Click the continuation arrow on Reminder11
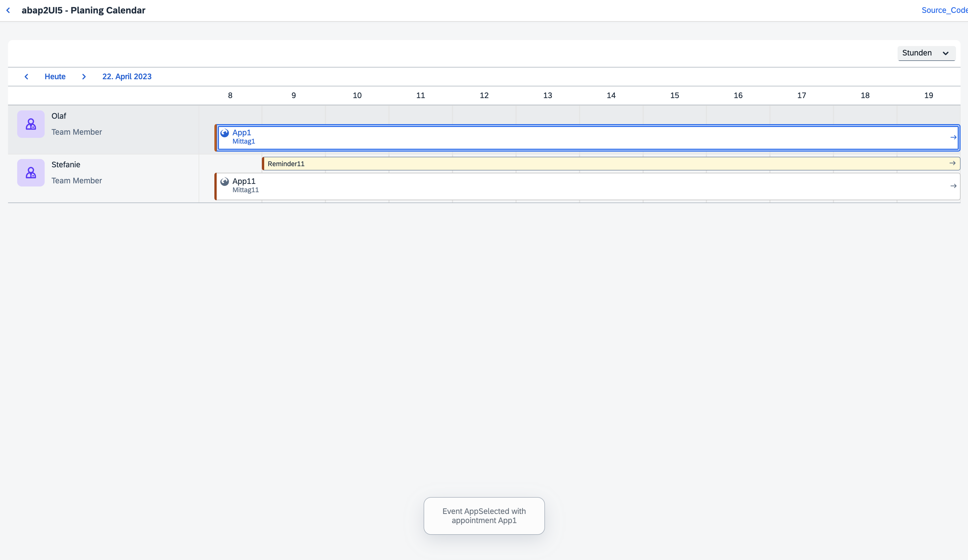 coord(953,163)
